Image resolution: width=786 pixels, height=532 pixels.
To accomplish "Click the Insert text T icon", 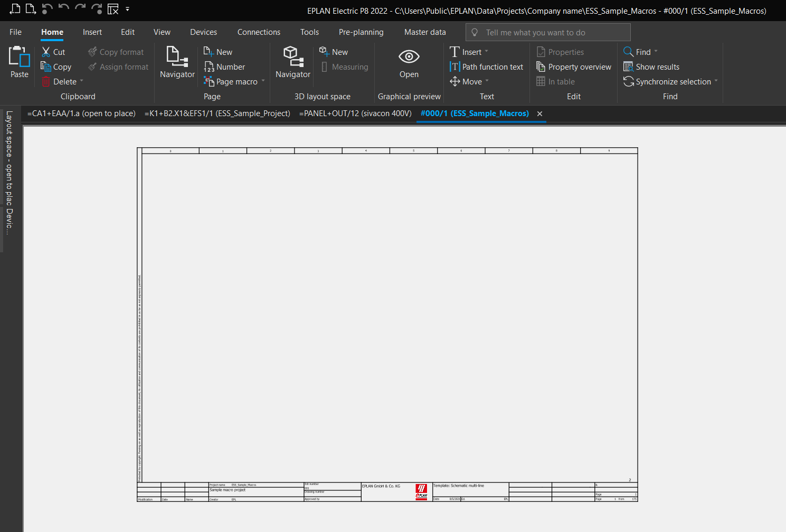I will tap(454, 52).
